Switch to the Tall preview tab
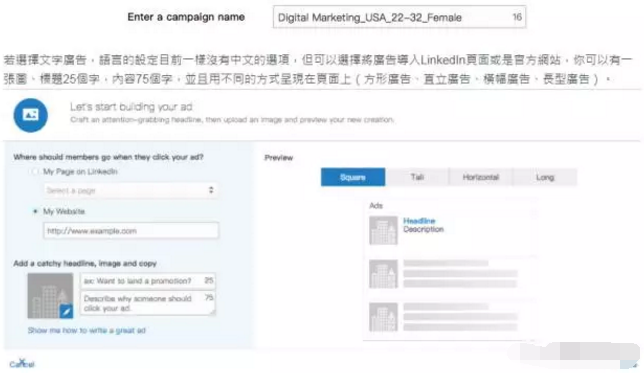 point(417,177)
